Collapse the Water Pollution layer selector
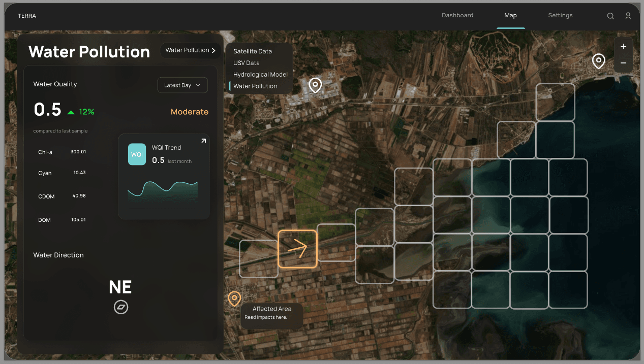This screenshot has width=644, height=364. [191, 50]
